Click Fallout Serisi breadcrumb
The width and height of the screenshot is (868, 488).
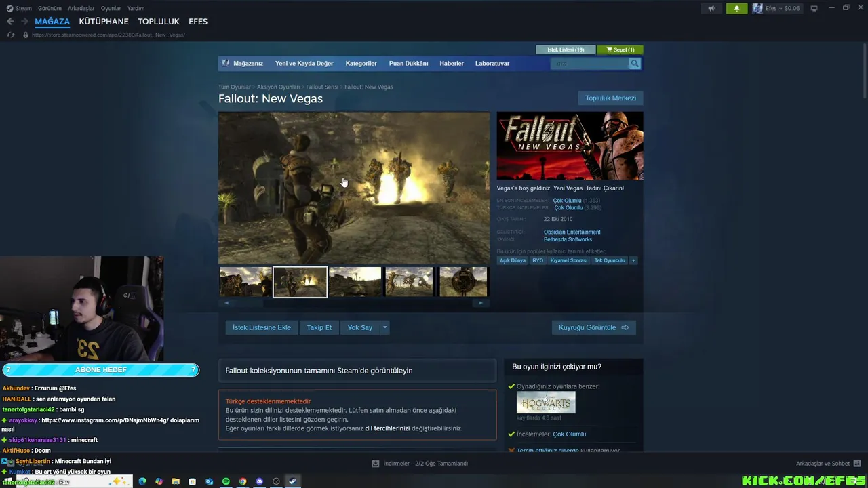click(x=322, y=87)
